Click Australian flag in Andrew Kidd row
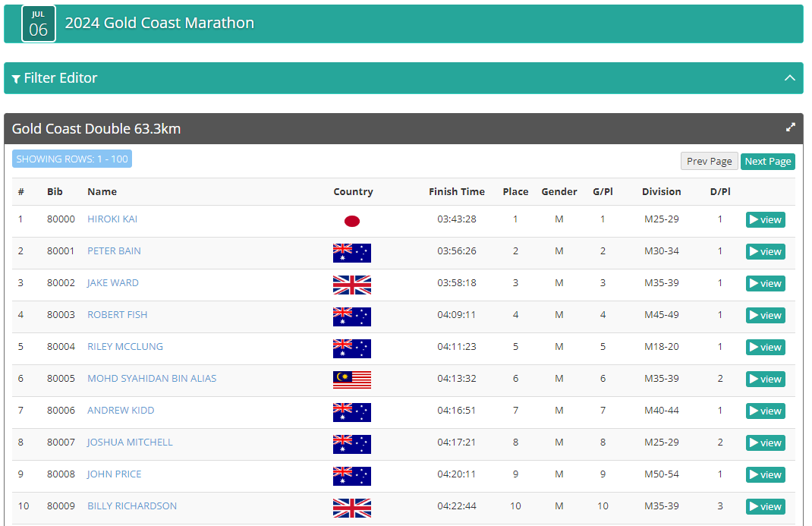812x526 pixels. 352,413
